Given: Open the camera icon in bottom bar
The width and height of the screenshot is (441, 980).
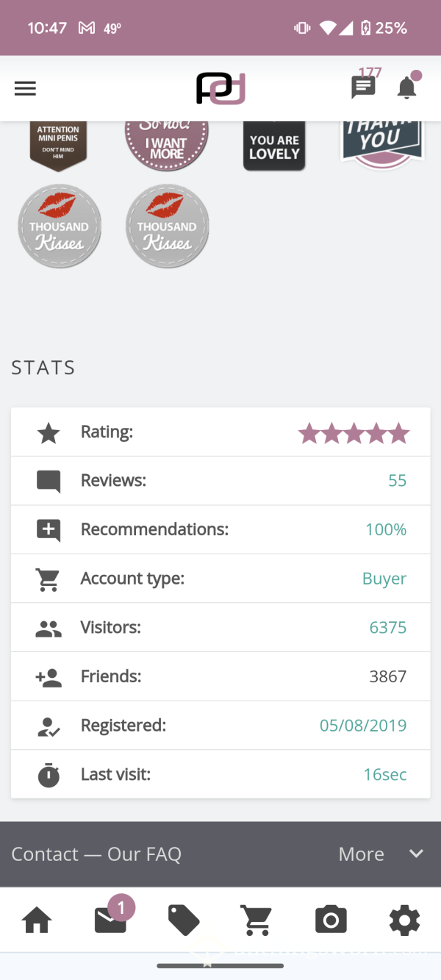Looking at the screenshot, I should (331, 920).
